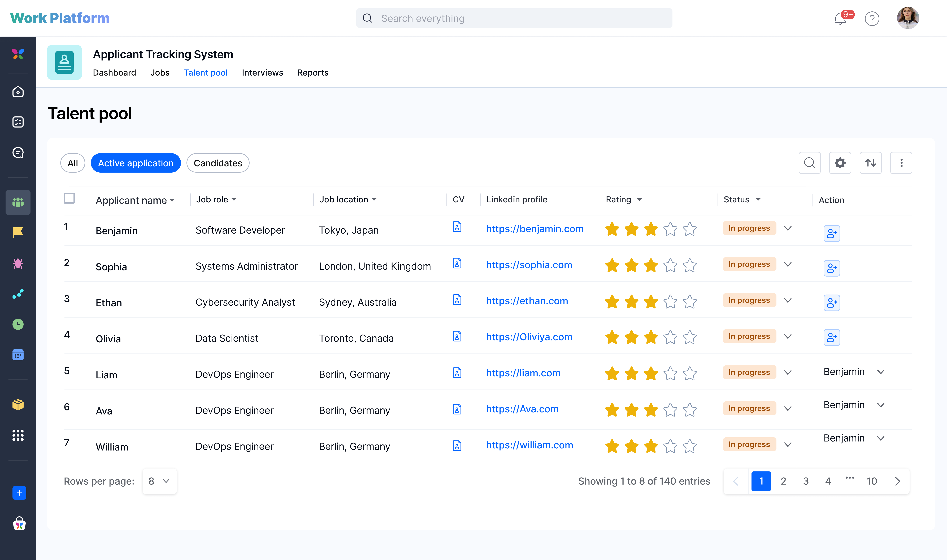Open status chevron for Liam's row
This screenshot has height=560, width=947.
click(x=788, y=373)
